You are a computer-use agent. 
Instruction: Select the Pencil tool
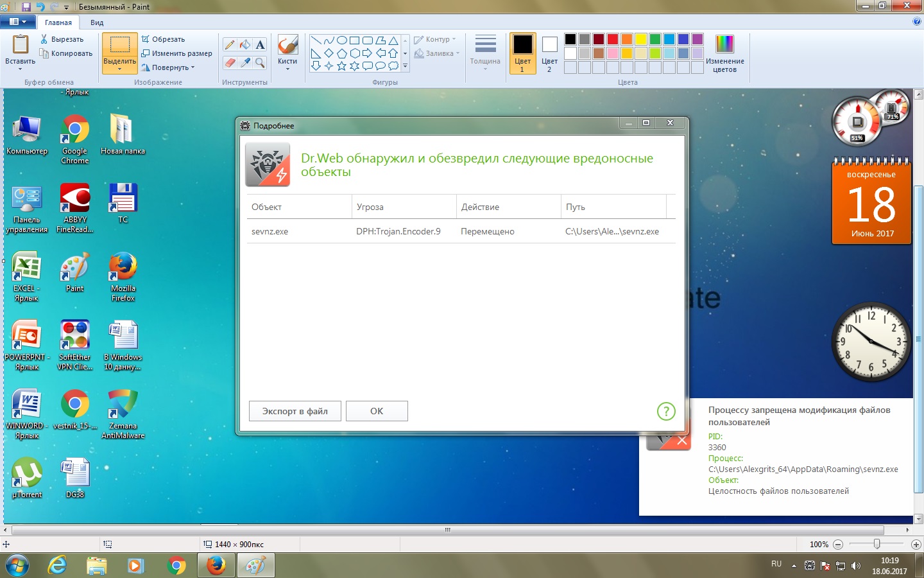point(230,44)
